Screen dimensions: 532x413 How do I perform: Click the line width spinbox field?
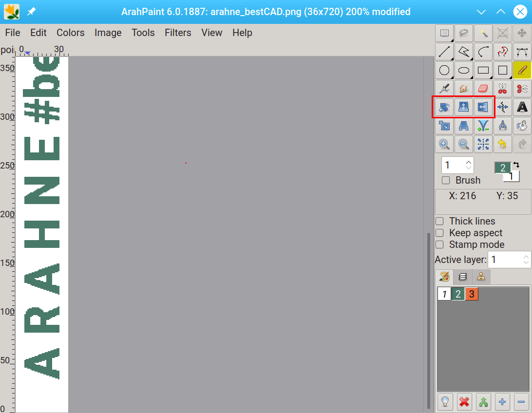457,165
